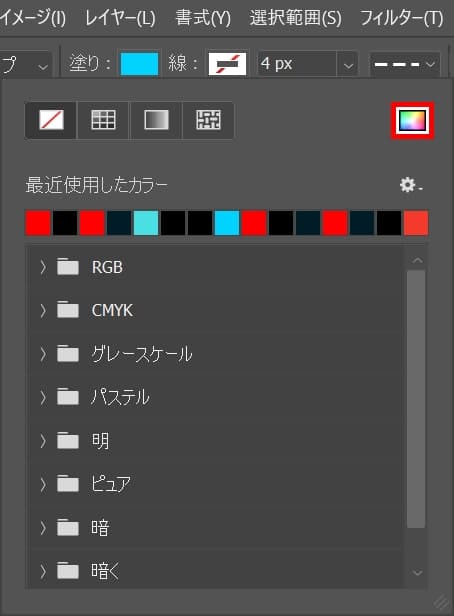Open the 選択範囲(S) menu

pos(295,18)
